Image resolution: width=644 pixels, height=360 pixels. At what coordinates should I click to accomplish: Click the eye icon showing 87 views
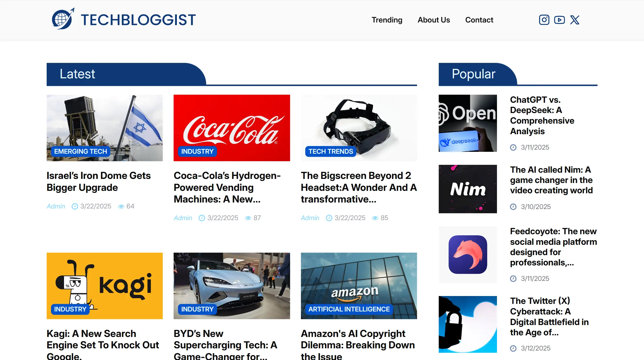point(248,218)
